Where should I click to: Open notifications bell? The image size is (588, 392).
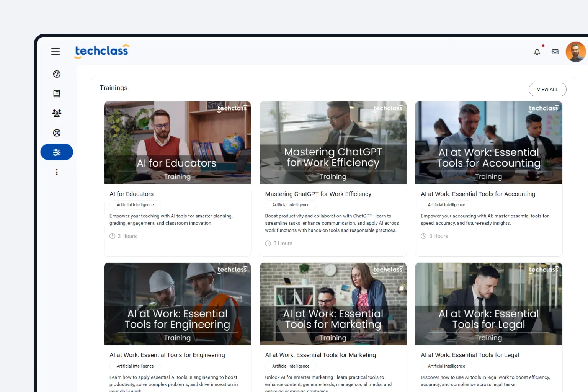coord(537,52)
